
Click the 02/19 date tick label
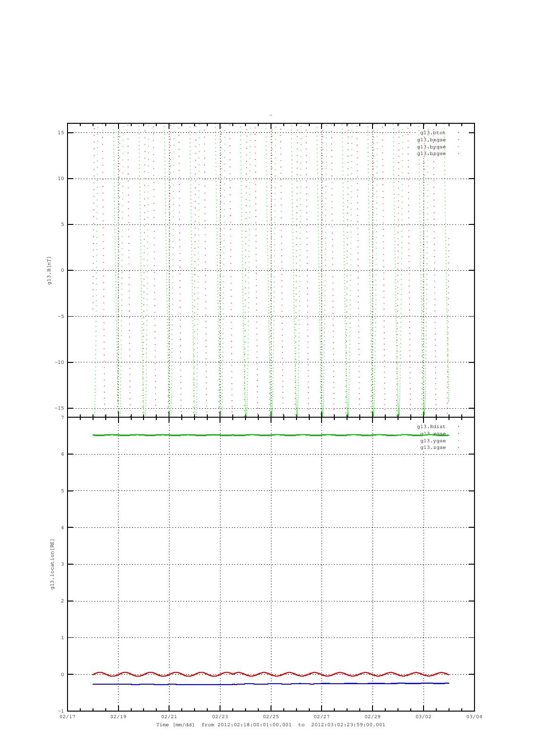(118, 716)
